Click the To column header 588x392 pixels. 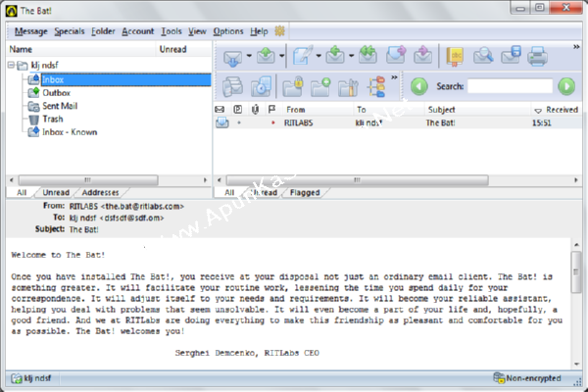click(388, 110)
